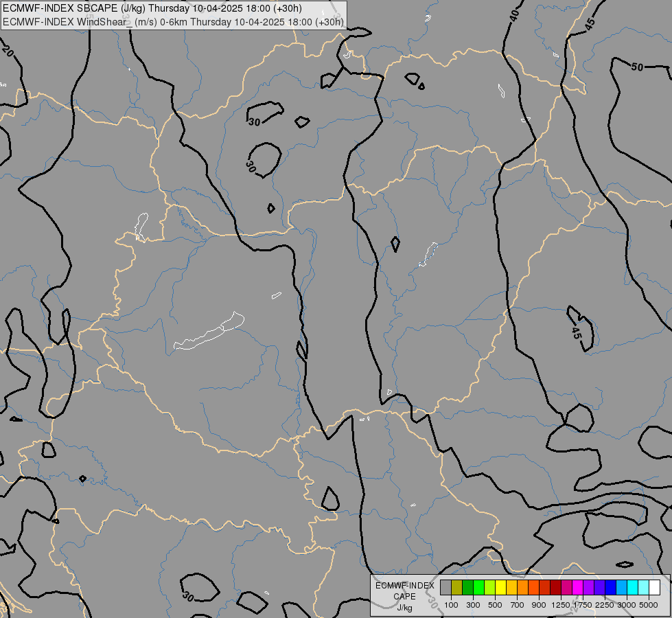Pick the purple swatch after 1750
Viewport: 672px width, 618px height.
point(588,587)
